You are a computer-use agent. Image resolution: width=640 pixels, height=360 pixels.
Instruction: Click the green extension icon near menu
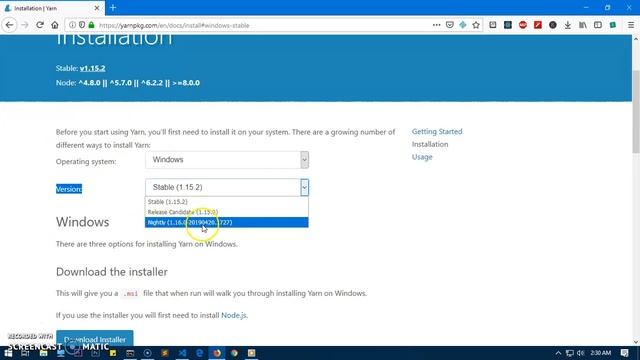pos(613,25)
